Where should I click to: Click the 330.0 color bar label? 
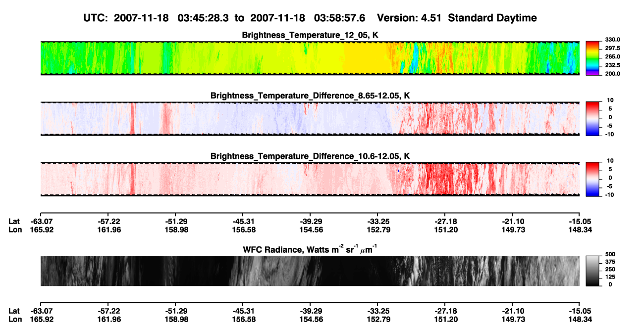(x=612, y=40)
